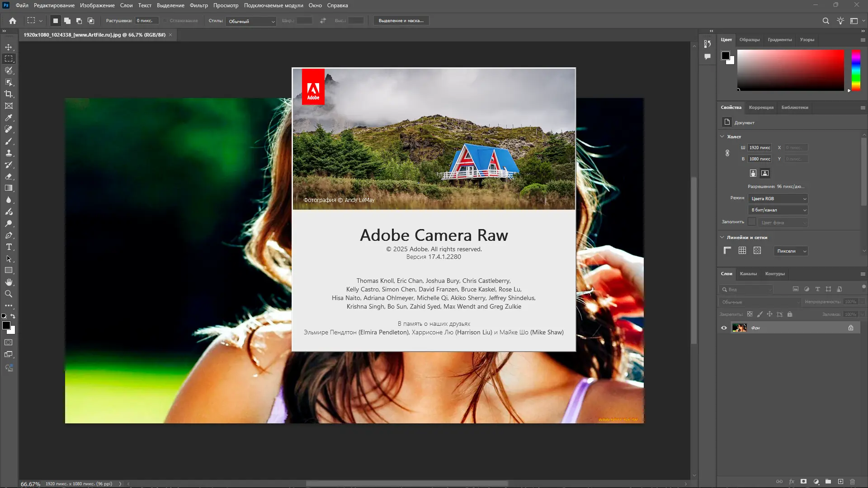The image size is (868, 488).
Task: Open the Фильтр menu
Action: point(198,5)
